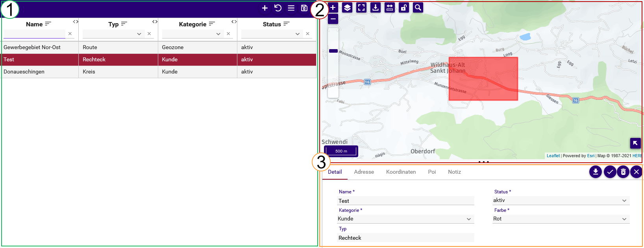Zoom in on the map
The height and width of the screenshot is (248, 644).
(333, 7)
